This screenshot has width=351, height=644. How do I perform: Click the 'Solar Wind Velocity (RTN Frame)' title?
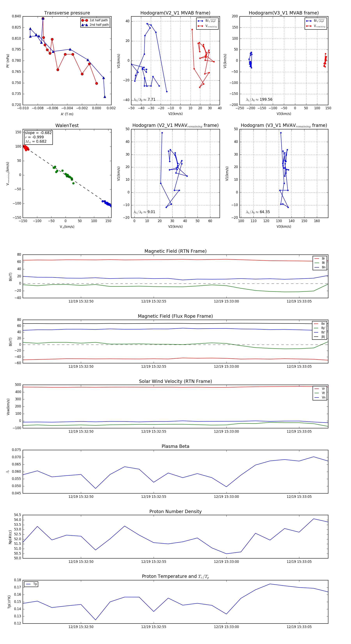tap(175, 381)
